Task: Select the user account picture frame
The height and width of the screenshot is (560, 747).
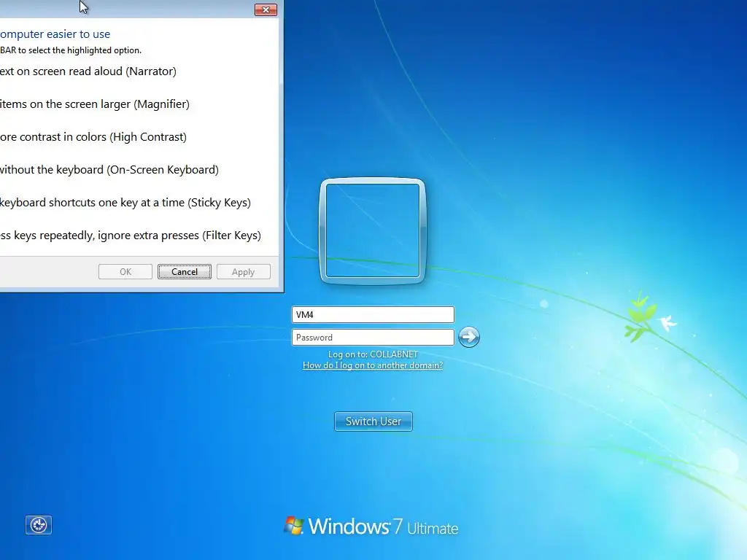Action: 373,231
